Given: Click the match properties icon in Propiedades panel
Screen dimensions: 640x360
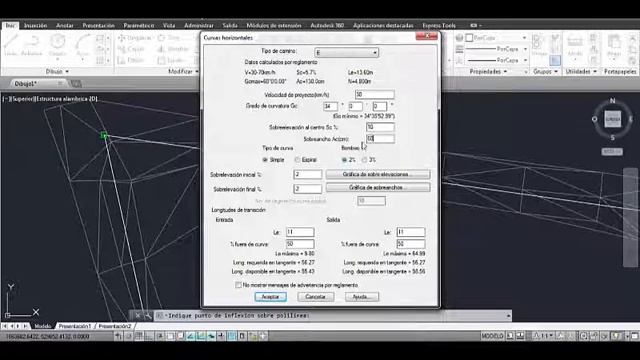Looking at the screenshot, I should [x=459, y=38].
